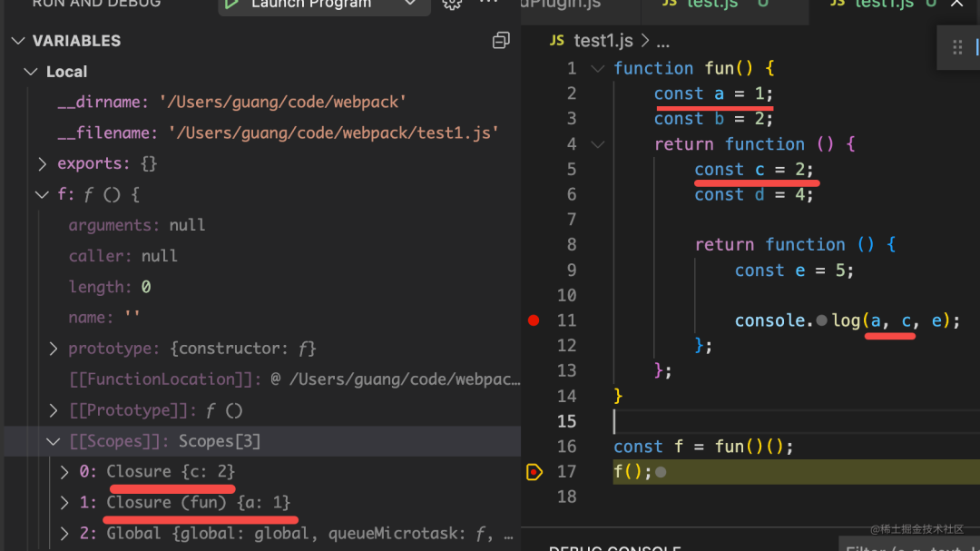Expand scope 1: Closure (fun) {a: 1}
The height and width of the screenshot is (551, 980).
click(64, 503)
